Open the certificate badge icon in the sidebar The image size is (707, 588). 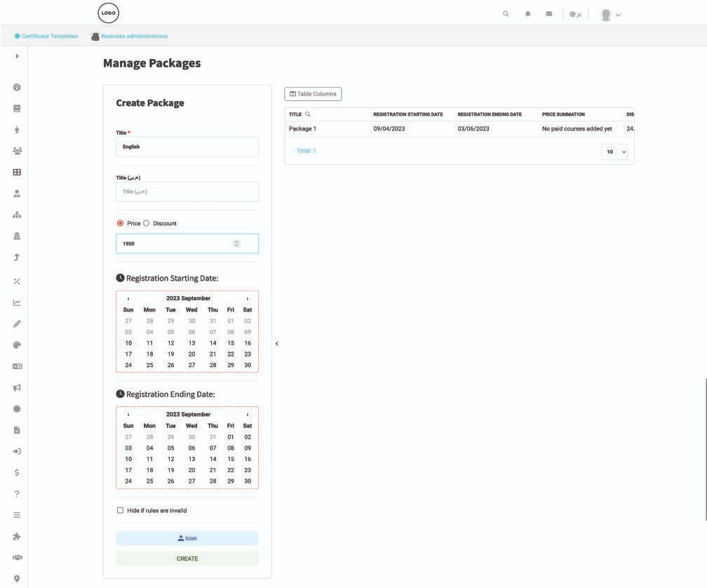(x=17, y=409)
